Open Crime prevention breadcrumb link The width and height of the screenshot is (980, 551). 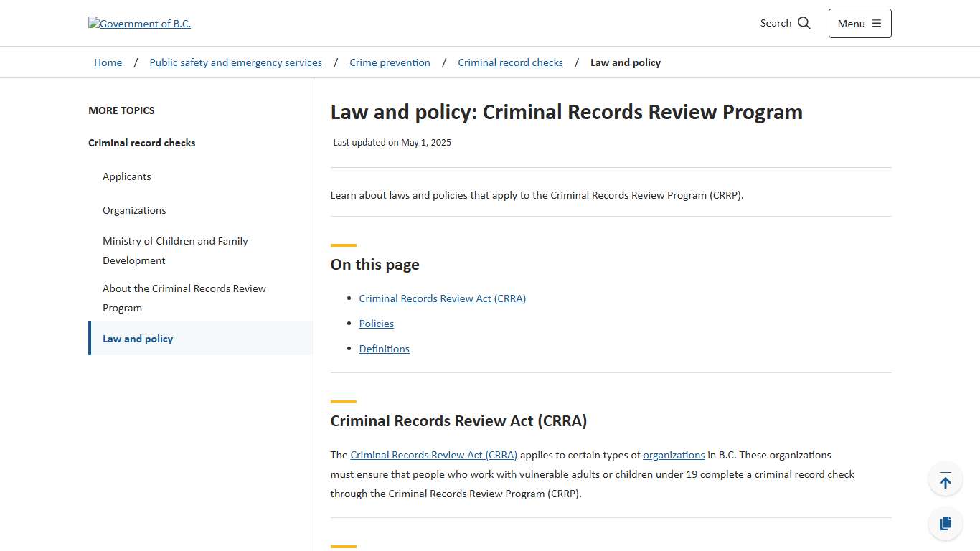click(x=390, y=62)
